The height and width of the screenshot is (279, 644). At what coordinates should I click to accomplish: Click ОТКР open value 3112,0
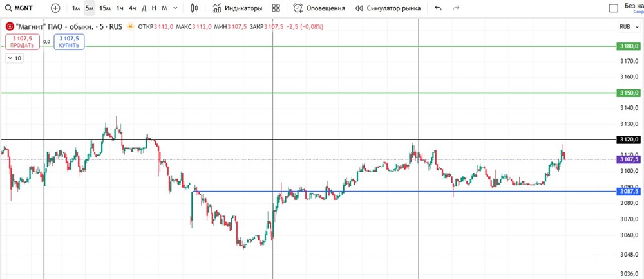(163, 26)
